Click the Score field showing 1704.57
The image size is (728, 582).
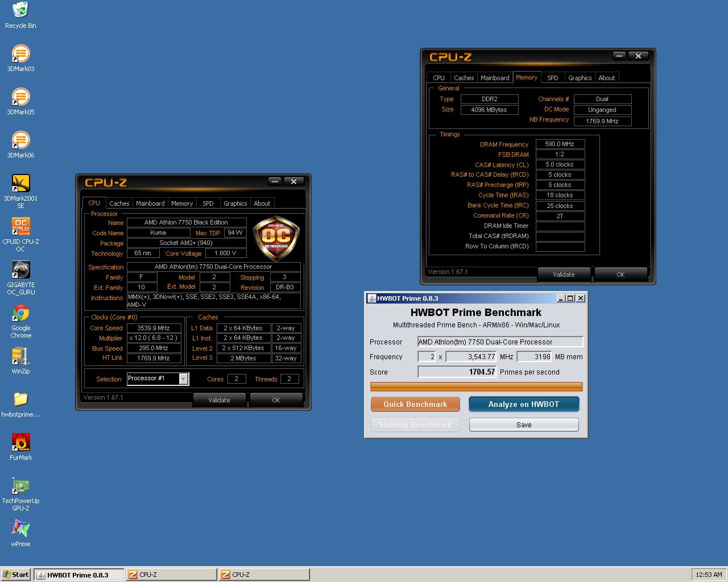457,372
